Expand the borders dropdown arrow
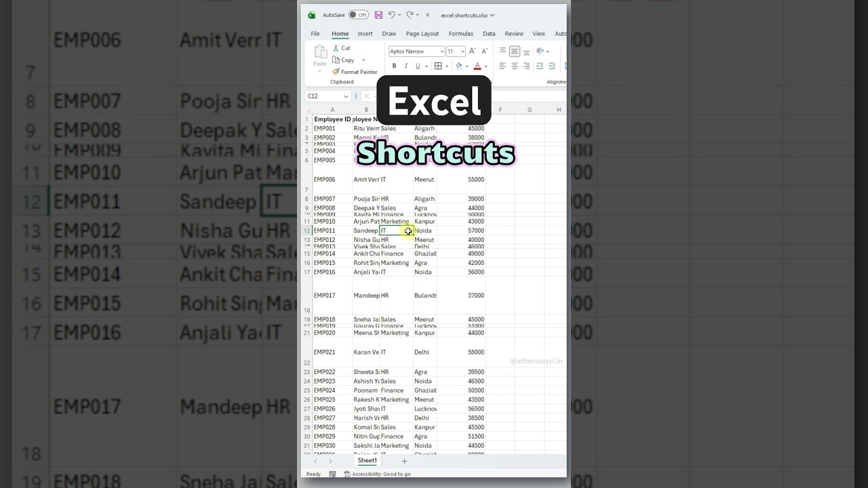Image resolution: width=868 pixels, height=488 pixels. [447, 66]
